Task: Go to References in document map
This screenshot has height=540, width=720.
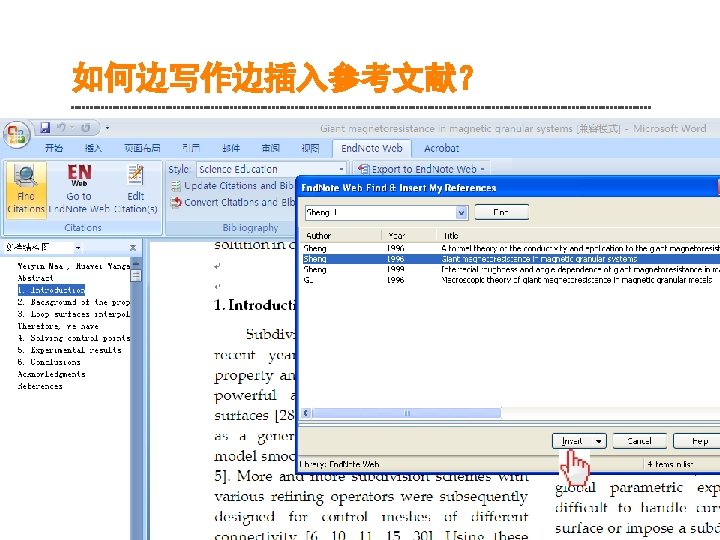Action: tap(40, 386)
